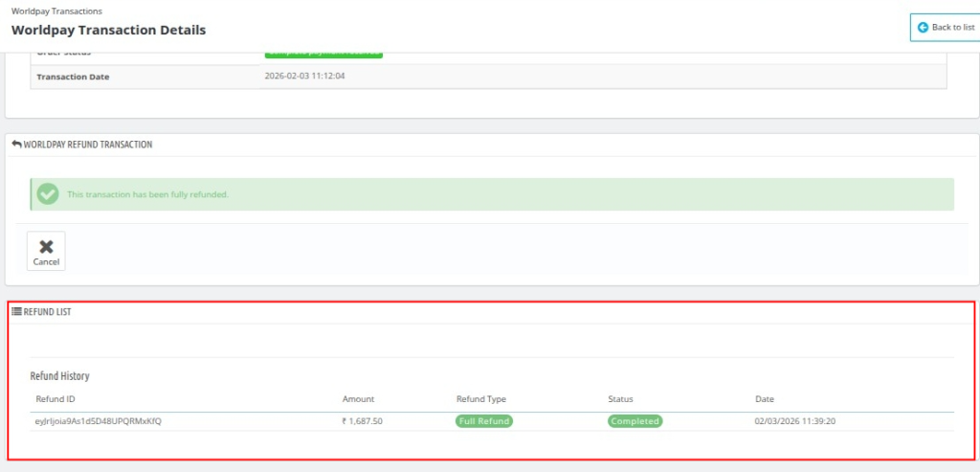The height and width of the screenshot is (472, 980).
Task: Click the Refund List header list icon
Action: (16, 312)
